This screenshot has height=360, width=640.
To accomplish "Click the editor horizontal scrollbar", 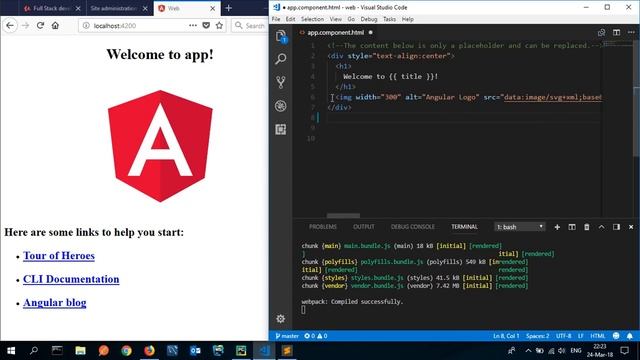I will point(343,216).
